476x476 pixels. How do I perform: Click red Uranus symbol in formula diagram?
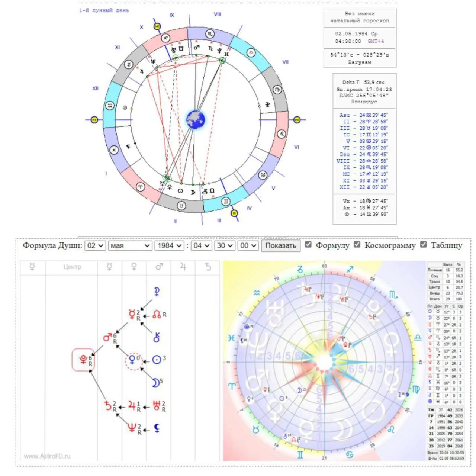pyautogui.click(x=157, y=405)
